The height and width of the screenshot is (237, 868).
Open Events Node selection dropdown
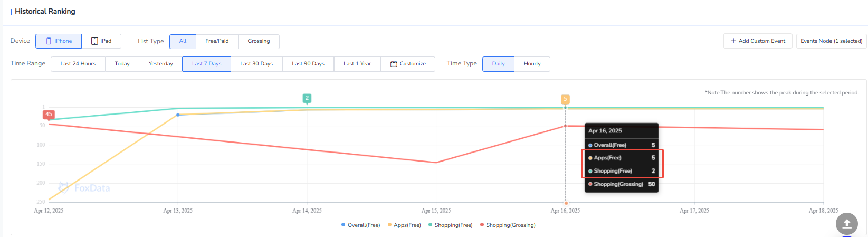[x=831, y=41]
